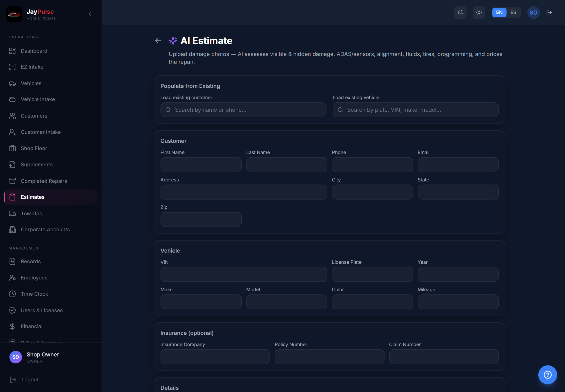Switch language to EN
The width and height of the screenshot is (565, 392).
coord(499,13)
